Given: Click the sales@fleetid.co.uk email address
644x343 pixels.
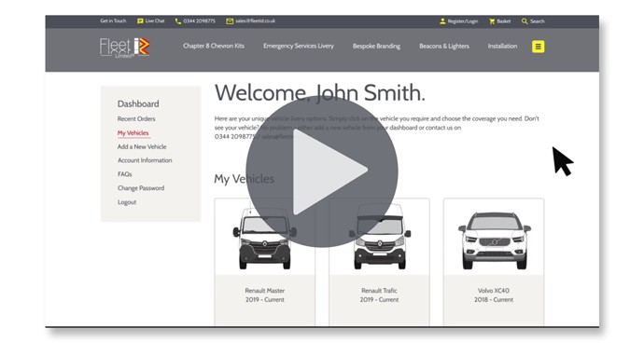Looking at the screenshot, I should pos(255,21).
